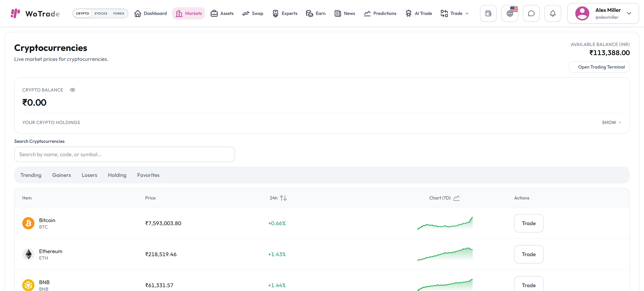Click the News newspaper icon
Viewport: 644px width, 291px height.
point(338,13)
